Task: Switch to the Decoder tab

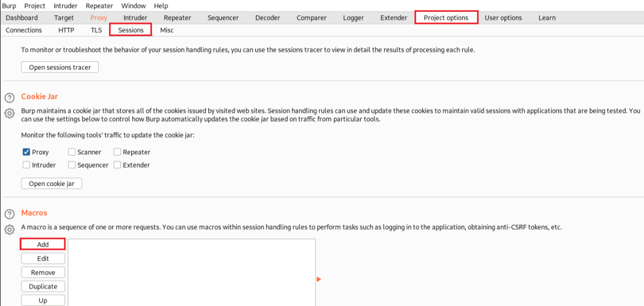Action: point(267,18)
